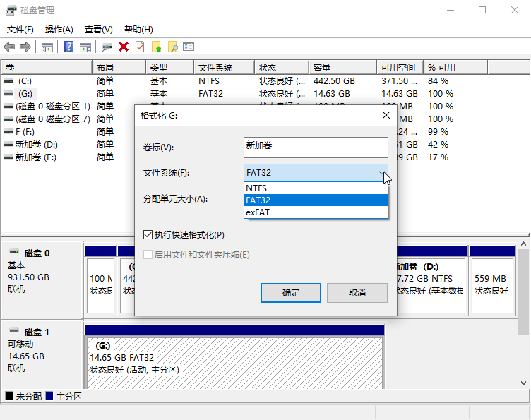Click the 17 % value in E: row
Screen dimensions: 531x420
coord(438,157)
